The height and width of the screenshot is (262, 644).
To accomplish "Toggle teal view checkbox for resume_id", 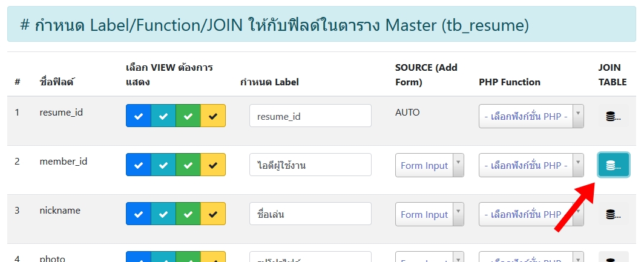I will click(x=163, y=116).
